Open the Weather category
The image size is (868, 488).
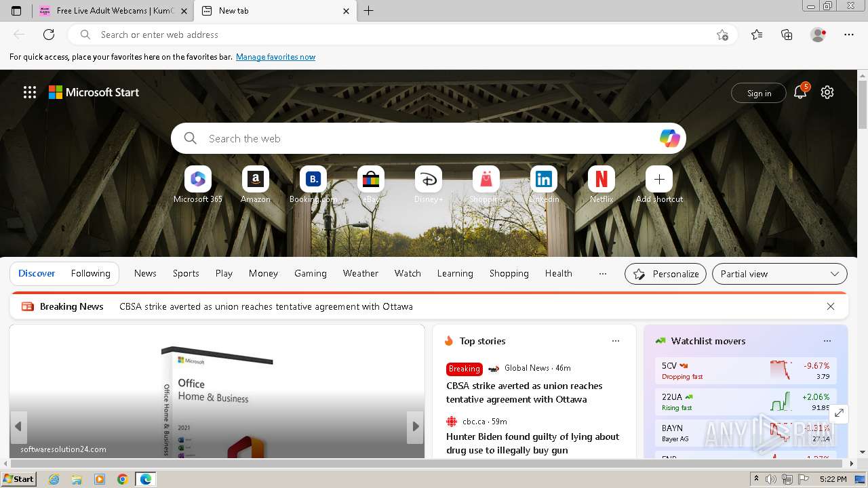click(361, 273)
